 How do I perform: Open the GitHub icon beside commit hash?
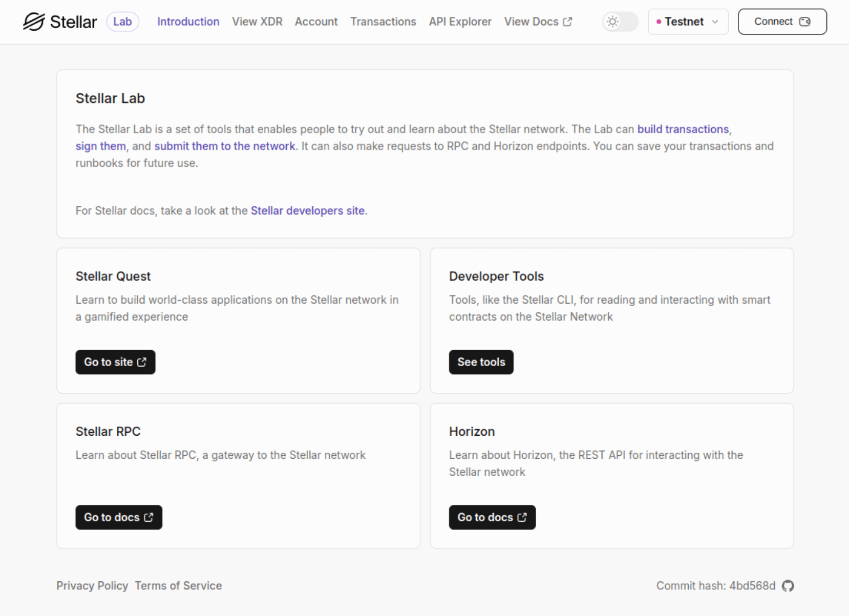[788, 586]
